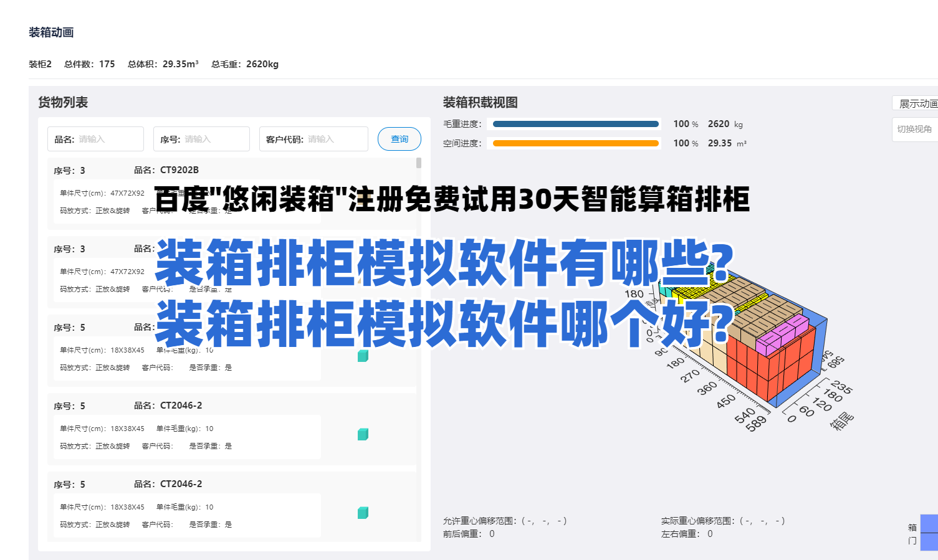Focus the 序号 search field
The height and width of the screenshot is (560, 938).
[x=201, y=139]
